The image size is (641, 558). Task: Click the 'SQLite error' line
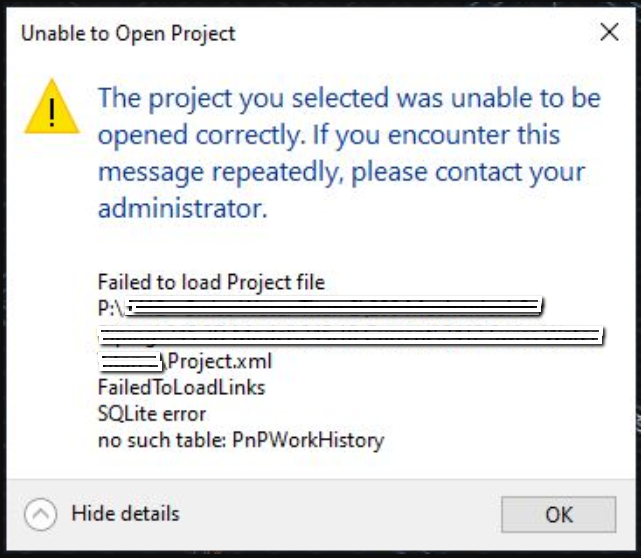151,413
